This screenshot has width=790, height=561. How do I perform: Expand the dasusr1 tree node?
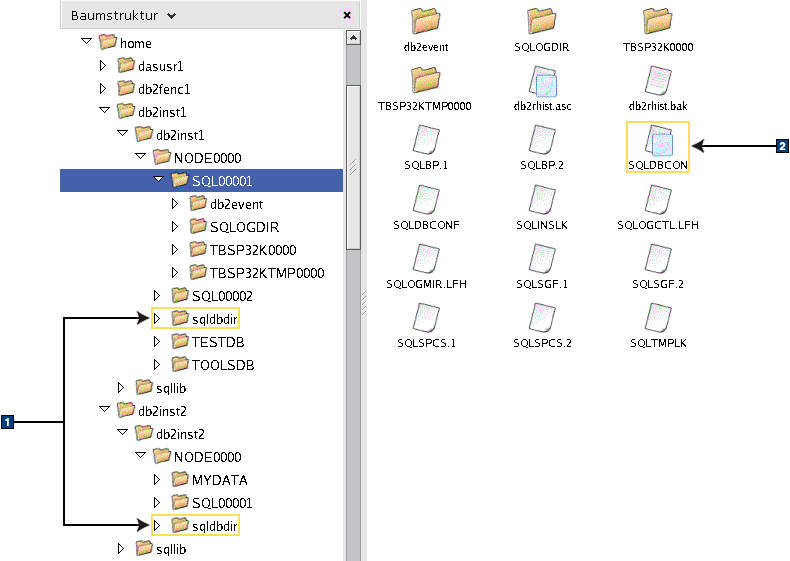click(103, 66)
